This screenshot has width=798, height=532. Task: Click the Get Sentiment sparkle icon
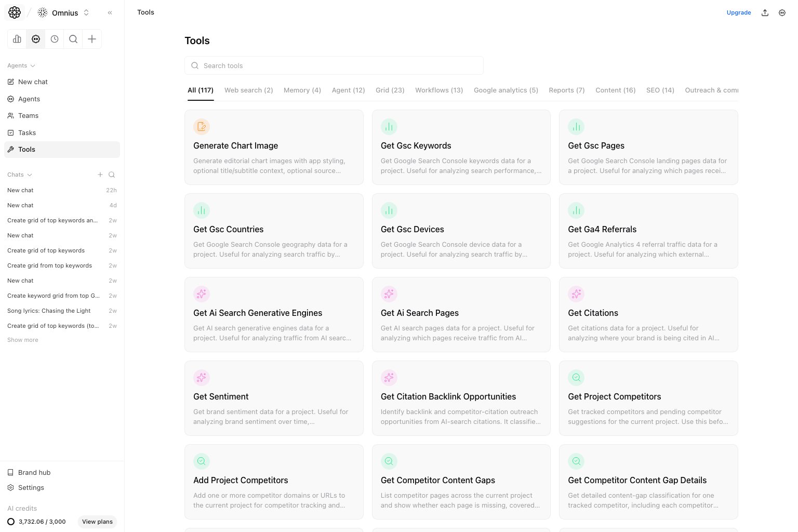pos(202,378)
